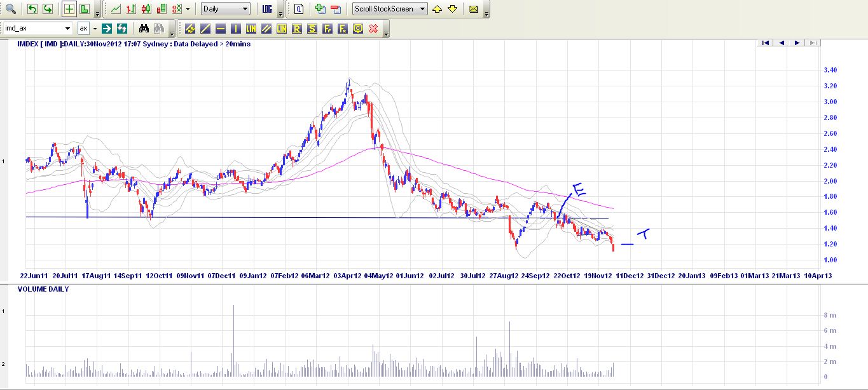
Task: Select the vertical line drawing tool
Action: point(236,29)
